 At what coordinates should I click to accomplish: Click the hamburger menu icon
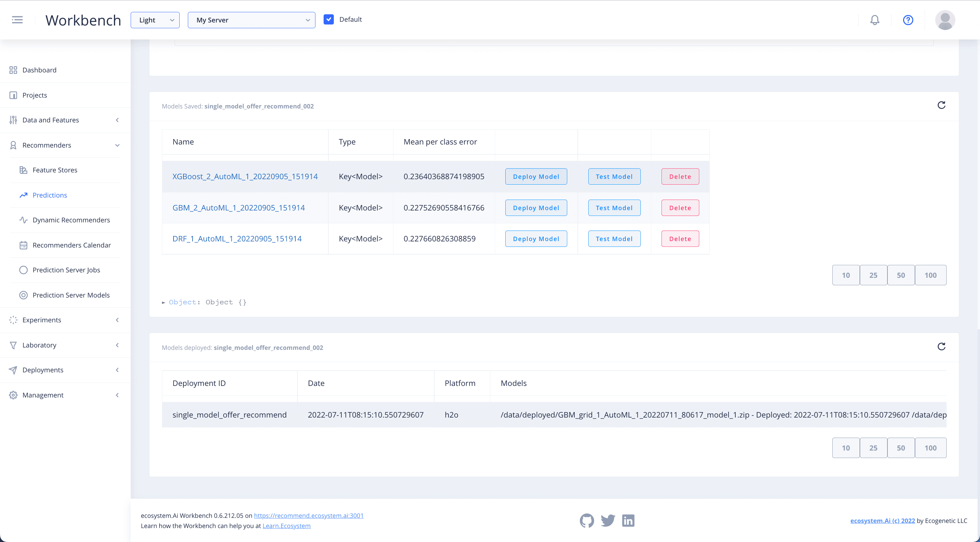17,20
